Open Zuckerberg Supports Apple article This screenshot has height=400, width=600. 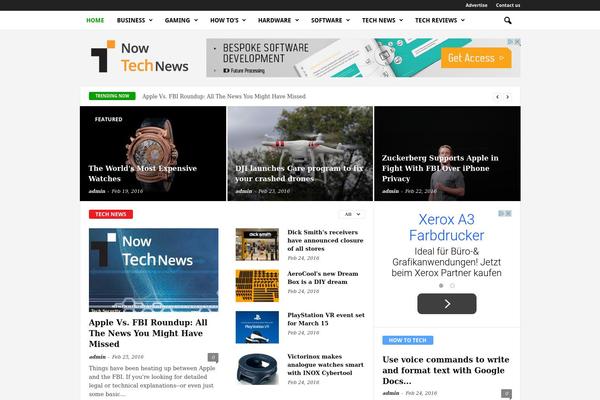pyautogui.click(x=440, y=168)
